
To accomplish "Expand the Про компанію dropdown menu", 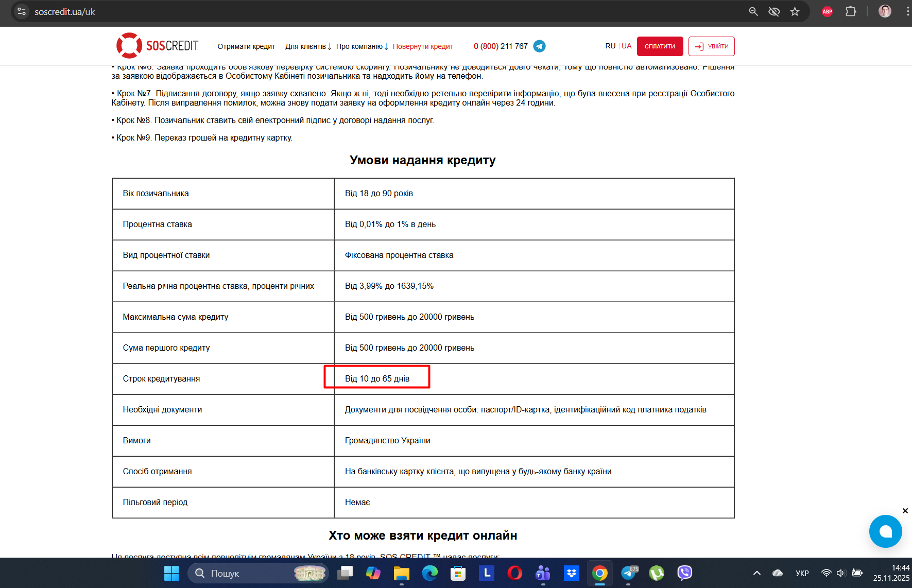I will (362, 46).
